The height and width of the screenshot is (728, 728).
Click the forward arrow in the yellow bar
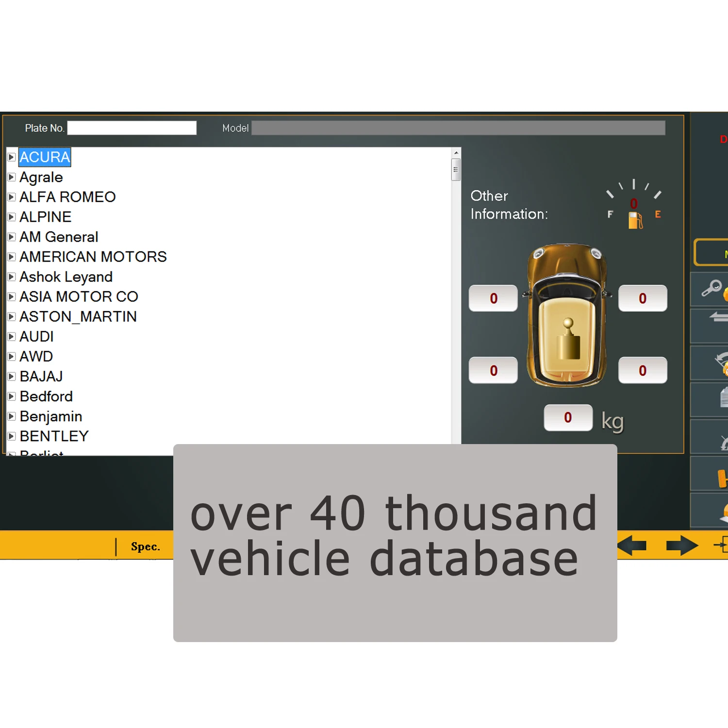pyautogui.click(x=682, y=546)
